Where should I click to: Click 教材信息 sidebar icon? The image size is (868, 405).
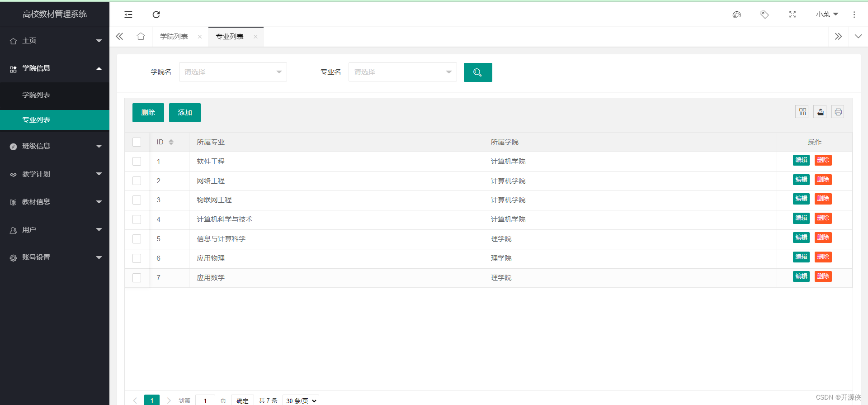coord(13,202)
